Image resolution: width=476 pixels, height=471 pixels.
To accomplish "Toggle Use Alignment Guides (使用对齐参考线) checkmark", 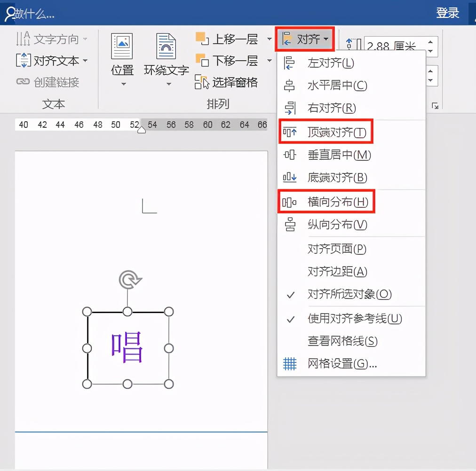I will (291, 319).
